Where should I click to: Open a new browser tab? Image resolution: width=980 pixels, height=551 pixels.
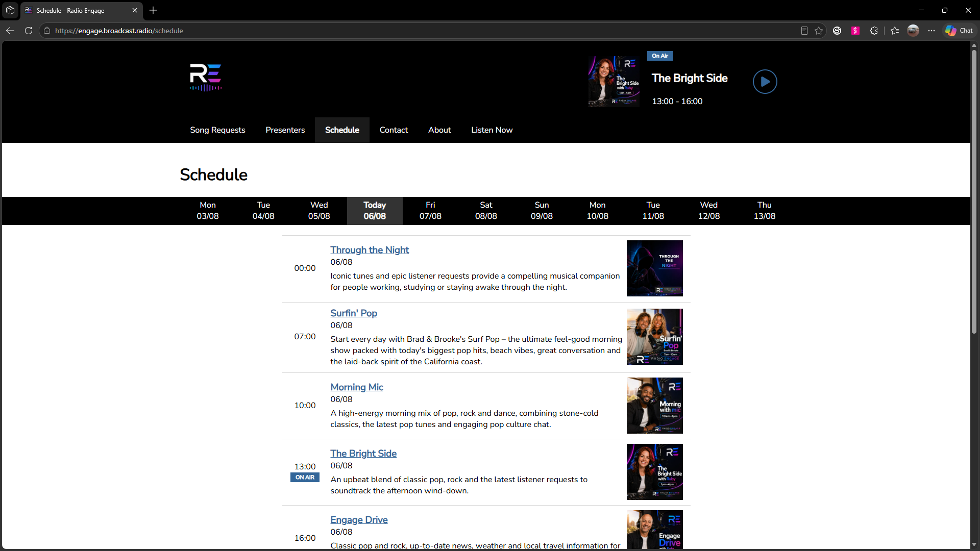click(153, 10)
